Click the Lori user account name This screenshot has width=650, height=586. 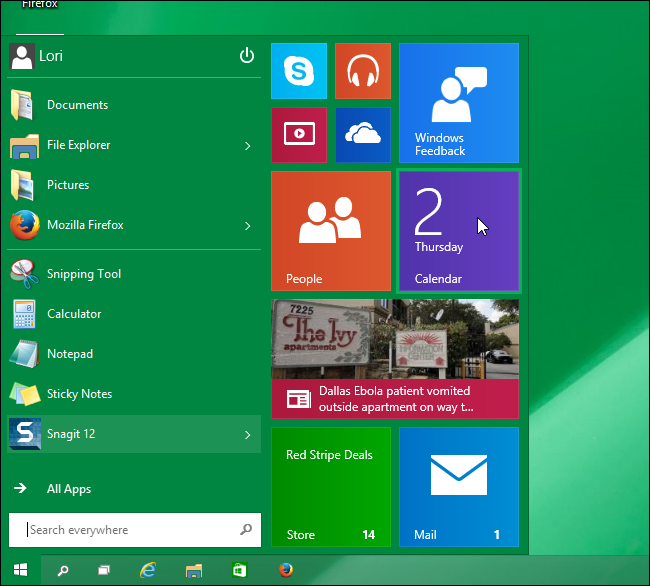pyautogui.click(x=50, y=56)
